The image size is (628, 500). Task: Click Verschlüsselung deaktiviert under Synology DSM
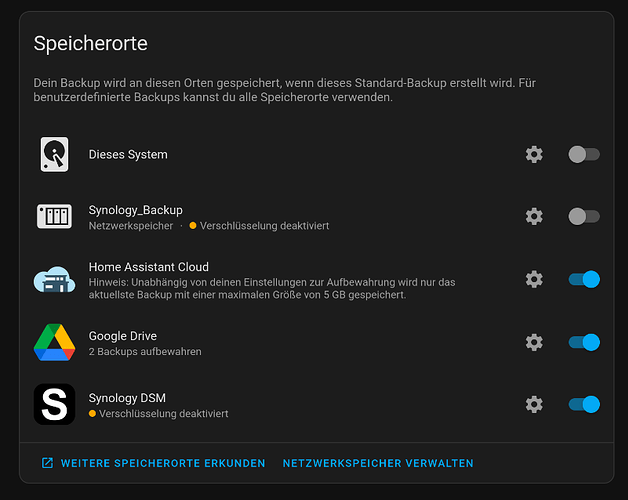[163, 413]
